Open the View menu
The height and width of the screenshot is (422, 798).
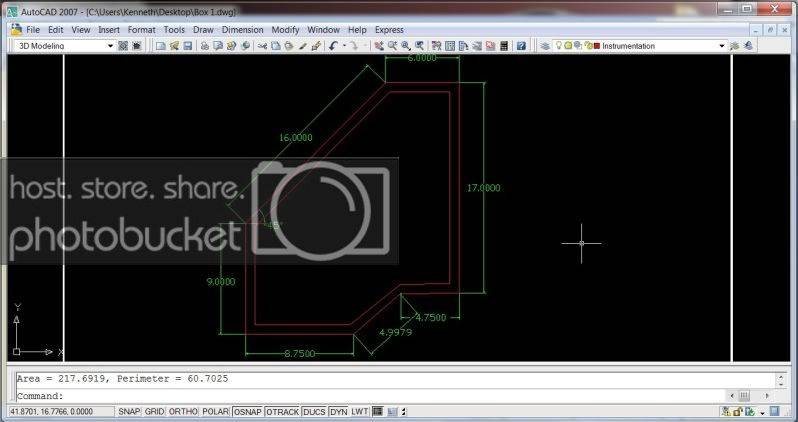(80, 30)
